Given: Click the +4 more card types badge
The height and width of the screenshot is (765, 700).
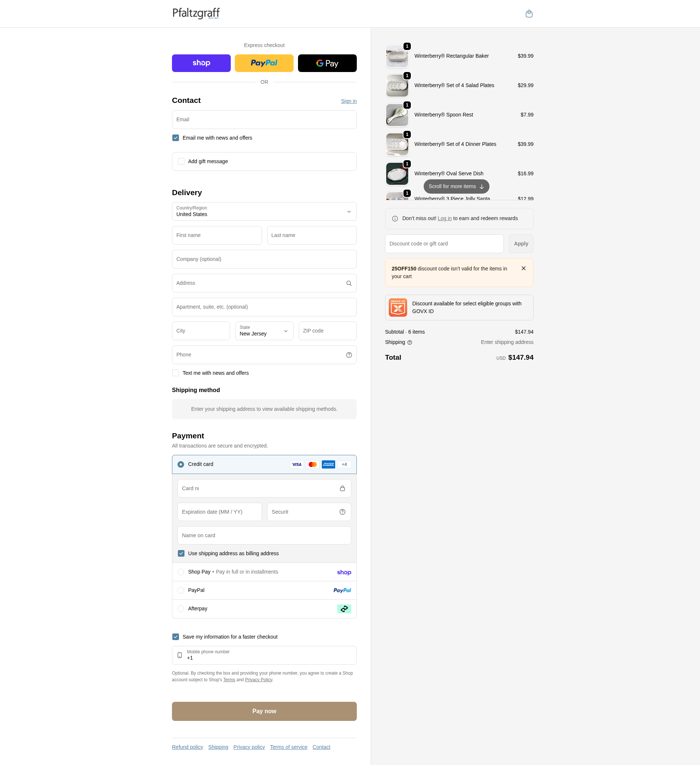Looking at the screenshot, I should [x=344, y=464].
